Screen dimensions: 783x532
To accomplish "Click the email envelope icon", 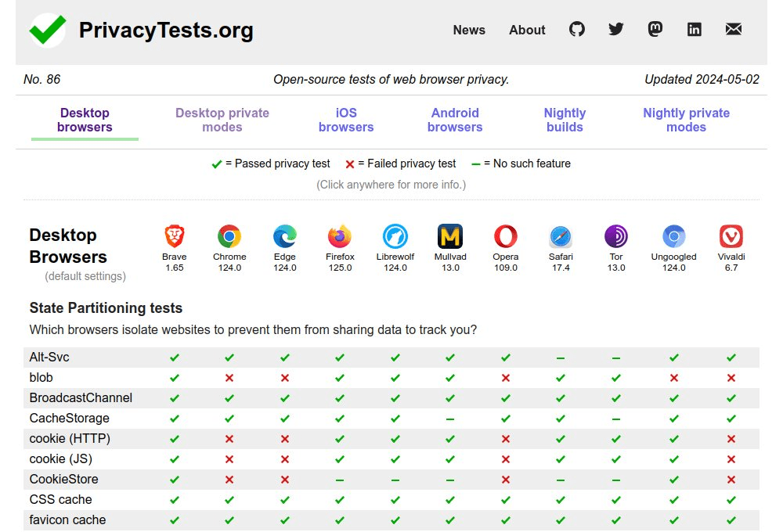I will [734, 30].
